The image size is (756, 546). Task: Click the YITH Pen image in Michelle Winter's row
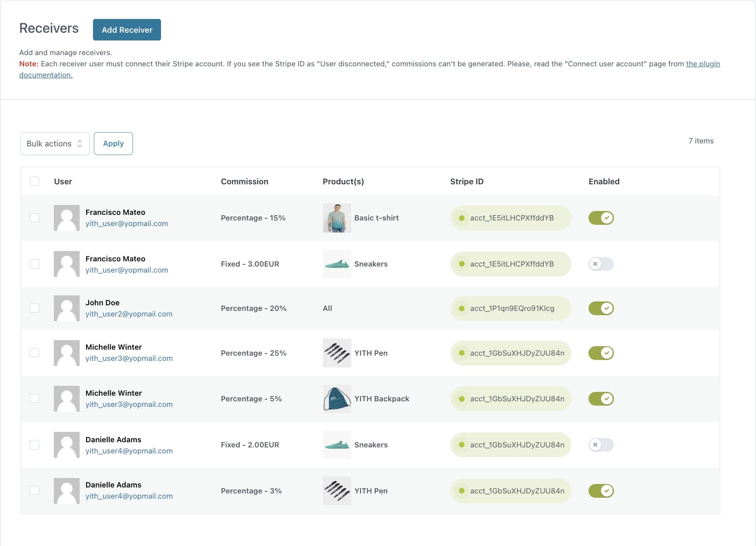(x=337, y=353)
